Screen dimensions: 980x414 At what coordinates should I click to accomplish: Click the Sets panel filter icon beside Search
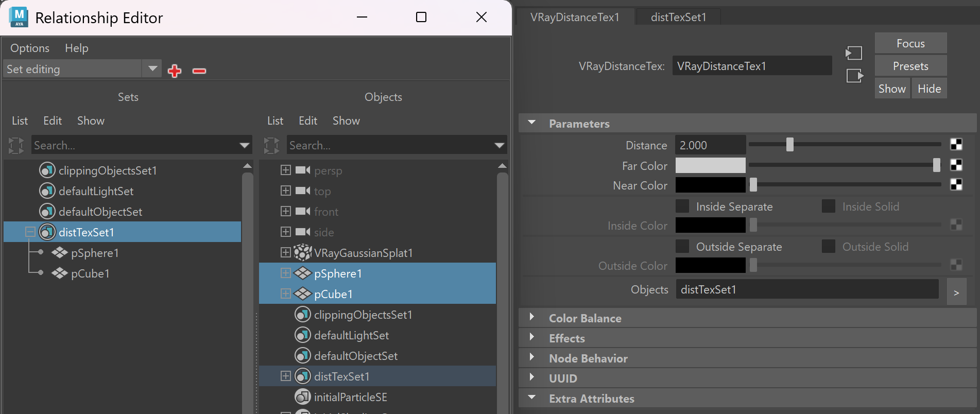click(16, 145)
